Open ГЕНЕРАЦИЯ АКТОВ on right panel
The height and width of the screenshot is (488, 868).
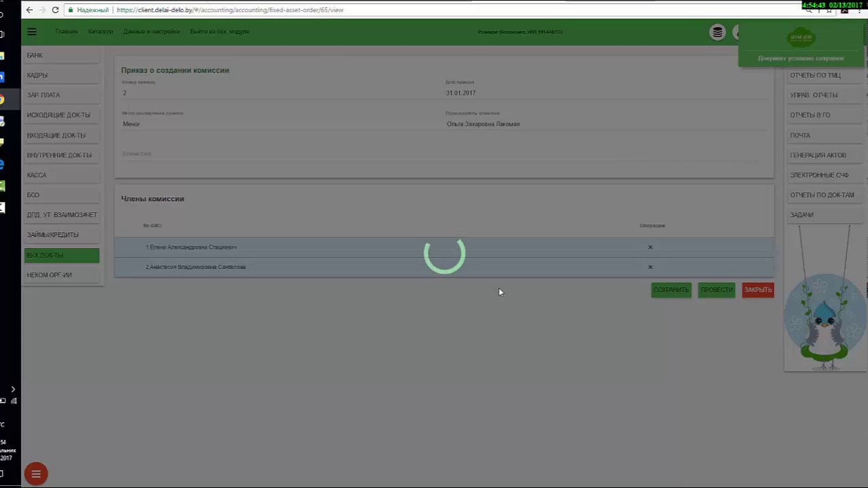[824, 155]
